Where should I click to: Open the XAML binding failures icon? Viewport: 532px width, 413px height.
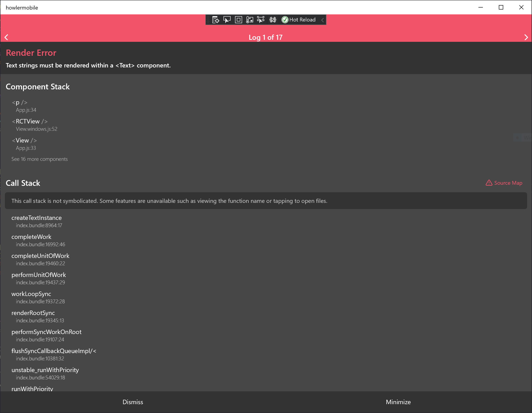[x=273, y=20]
